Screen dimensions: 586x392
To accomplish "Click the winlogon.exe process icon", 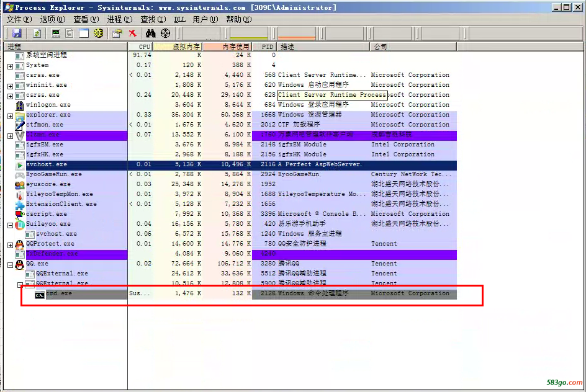I will click(20, 105).
